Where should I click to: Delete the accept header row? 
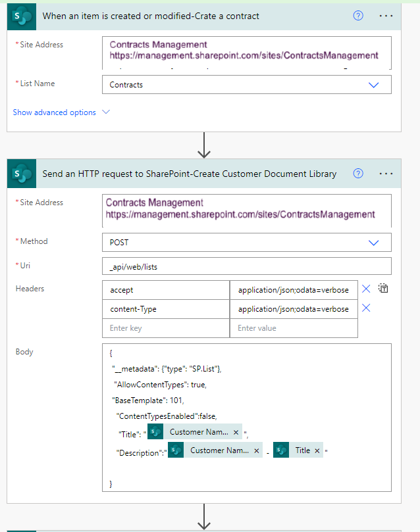tap(367, 289)
